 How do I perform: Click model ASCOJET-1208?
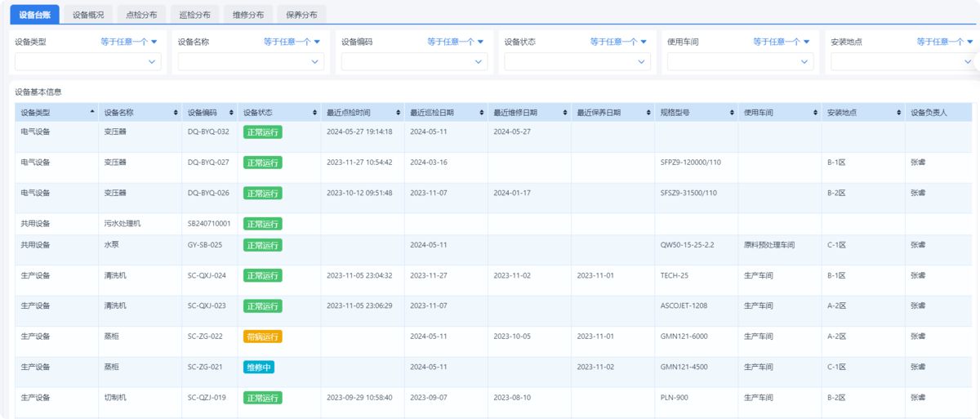tap(684, 305)
